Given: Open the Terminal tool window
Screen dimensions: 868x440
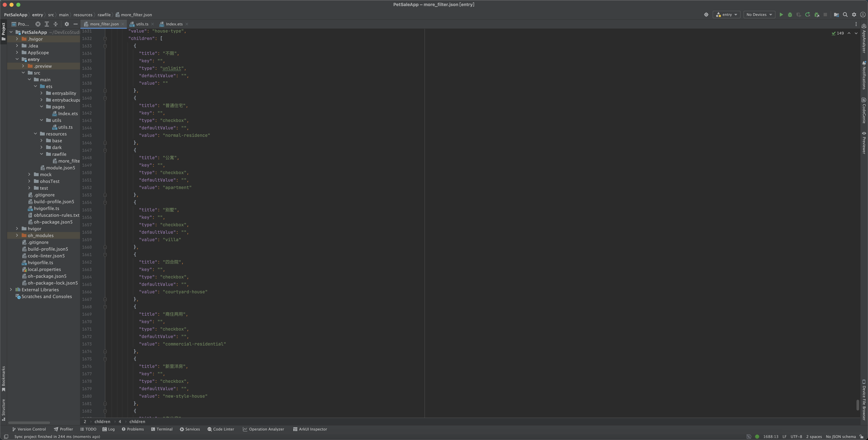Looking at the screenshot, I should click(162, 429).
